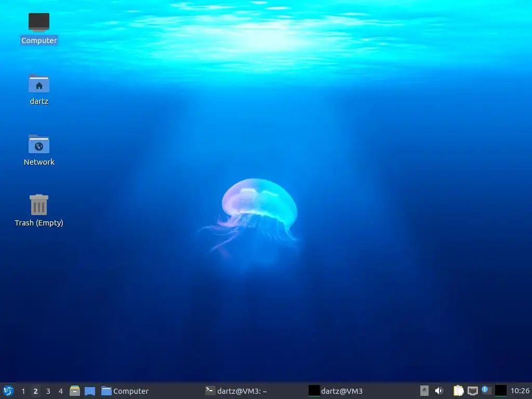
Task: Switch to workspace 2
Action: 36,391
